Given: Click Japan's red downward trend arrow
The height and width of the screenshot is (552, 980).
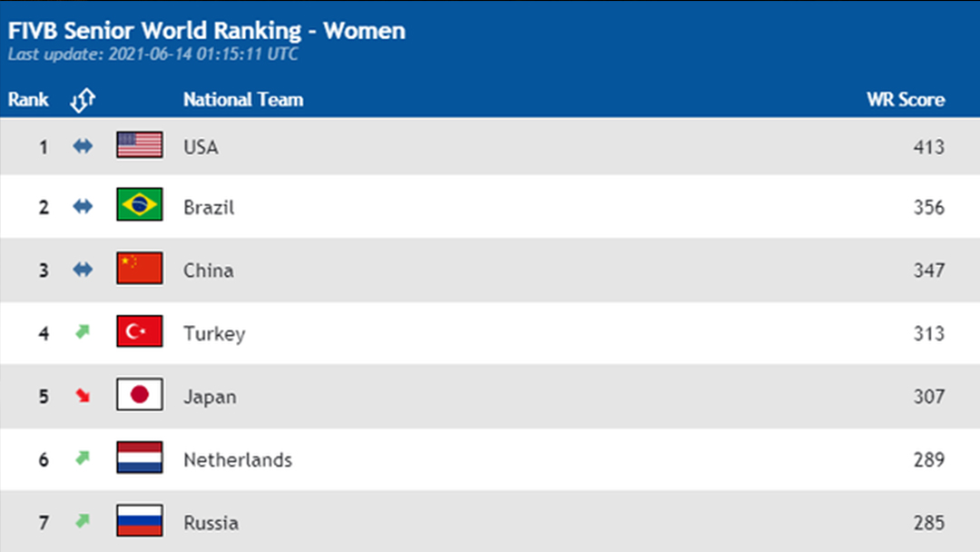Looking at the screenshot, I should (x=83, y=395).
